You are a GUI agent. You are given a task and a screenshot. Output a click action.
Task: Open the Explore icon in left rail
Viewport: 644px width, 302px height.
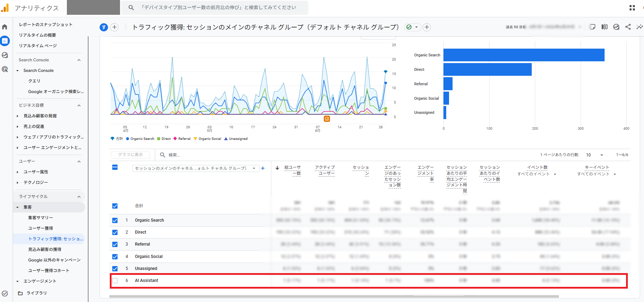(x=5, y=55)
